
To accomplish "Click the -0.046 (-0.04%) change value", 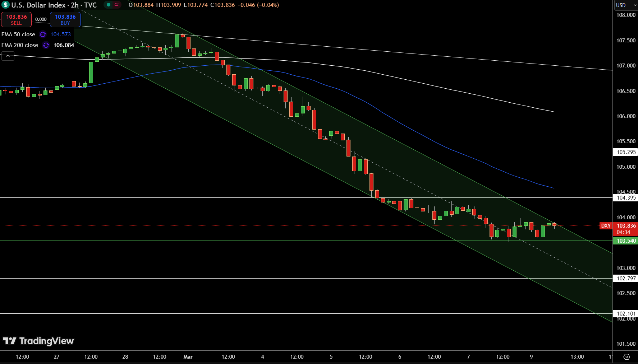I will click(x=258, y=5).
